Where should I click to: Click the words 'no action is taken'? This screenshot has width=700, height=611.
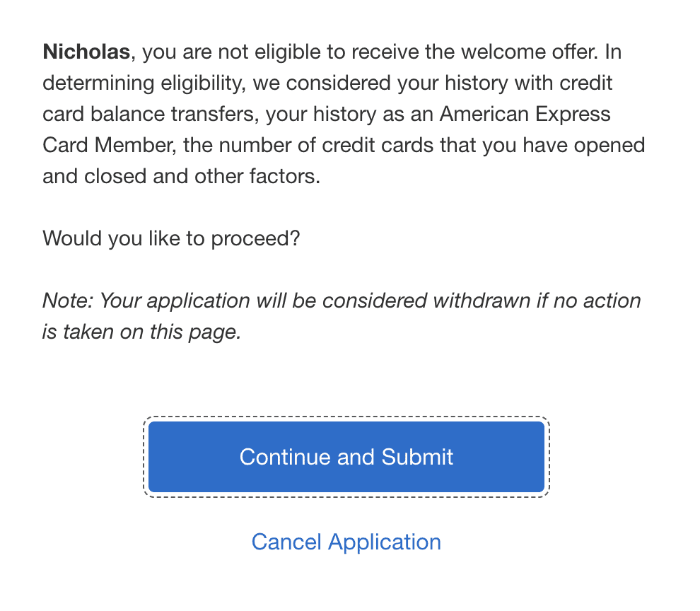pos(594,301)
